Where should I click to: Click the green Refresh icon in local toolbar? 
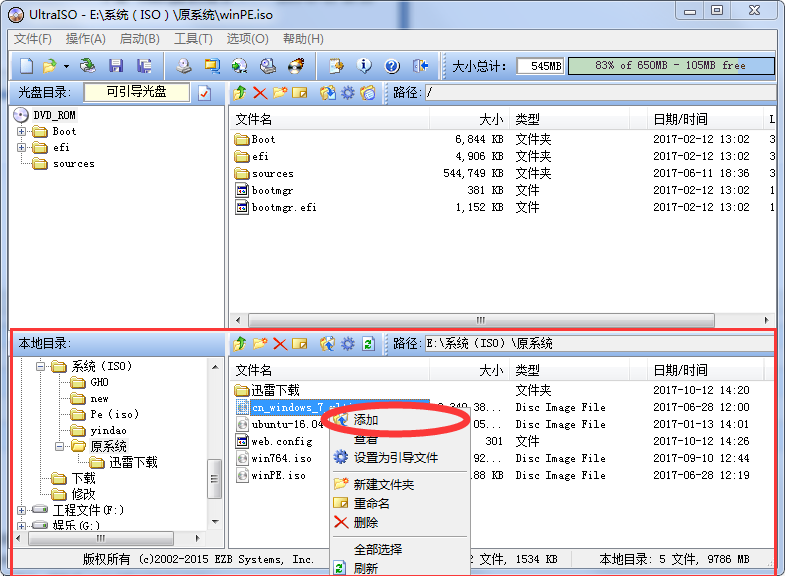(x=368, y=344)
